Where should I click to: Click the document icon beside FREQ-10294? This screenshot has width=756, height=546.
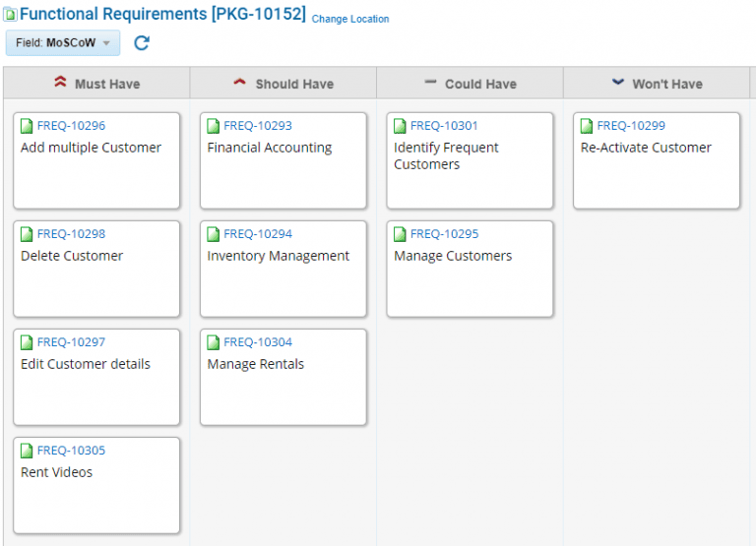tap(213, 234)
